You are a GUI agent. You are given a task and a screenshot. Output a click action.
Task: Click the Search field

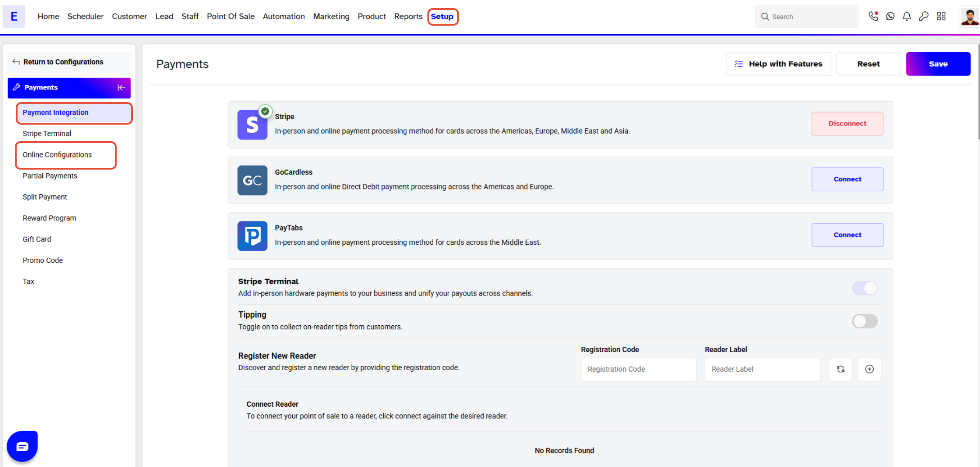click(x=807, y=17)
